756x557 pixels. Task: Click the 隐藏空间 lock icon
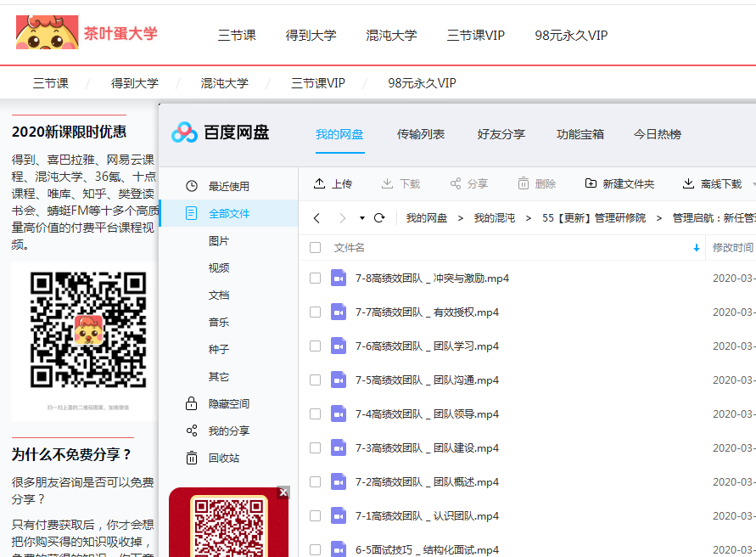pos(192,403)
